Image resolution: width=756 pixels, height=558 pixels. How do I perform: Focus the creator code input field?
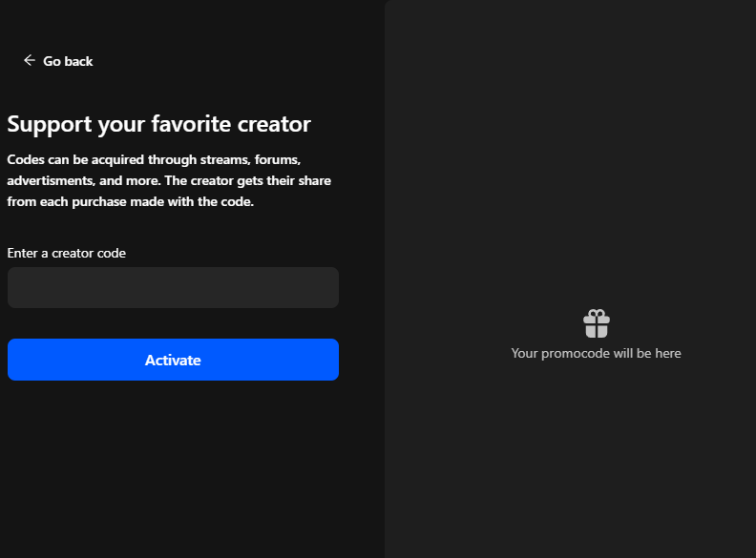click(x=173, y=287)
